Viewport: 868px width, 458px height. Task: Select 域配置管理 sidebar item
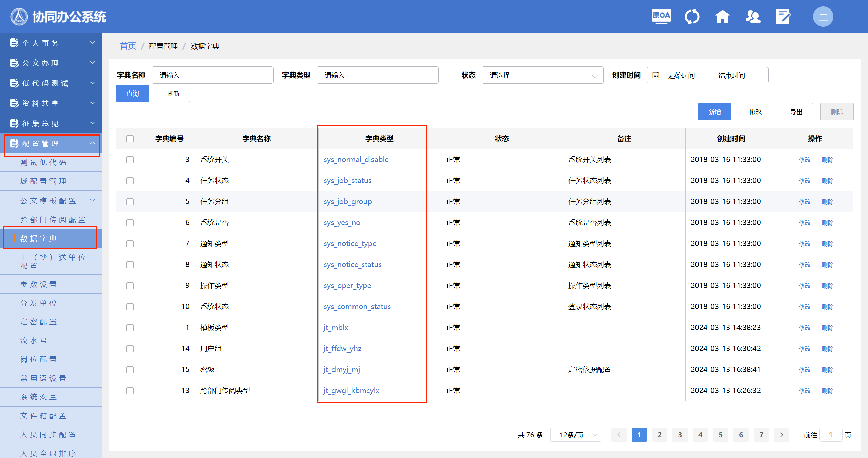[43, 181]
